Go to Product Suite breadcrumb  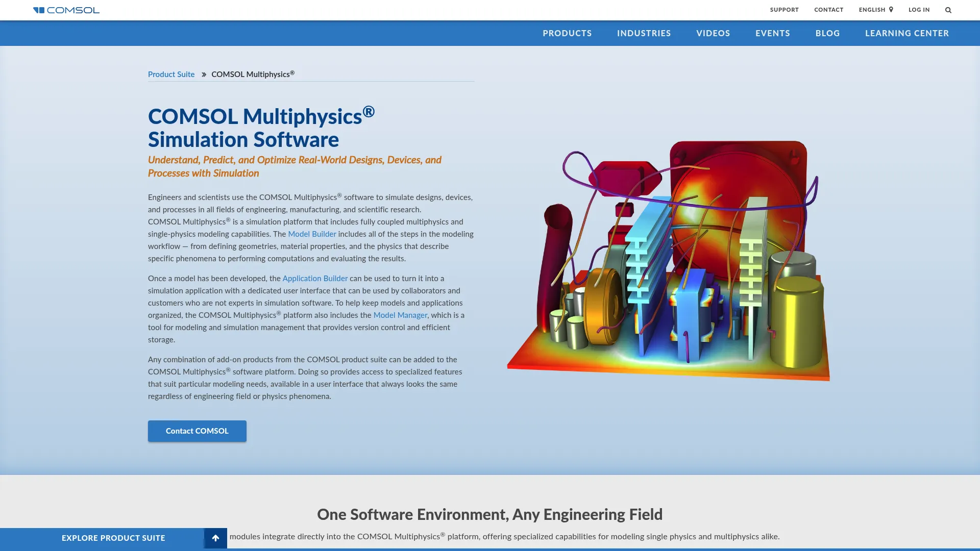click(171, 74)
